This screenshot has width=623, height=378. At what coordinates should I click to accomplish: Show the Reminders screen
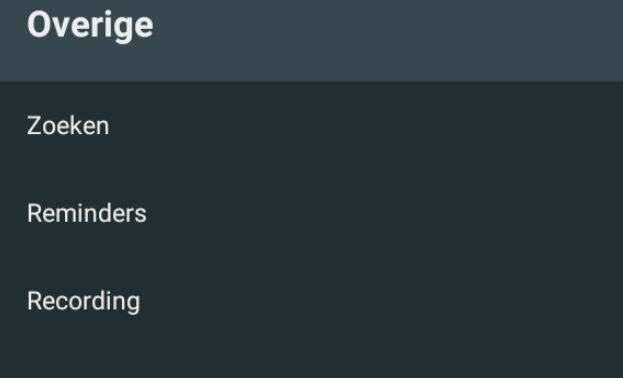coord(312,213)
